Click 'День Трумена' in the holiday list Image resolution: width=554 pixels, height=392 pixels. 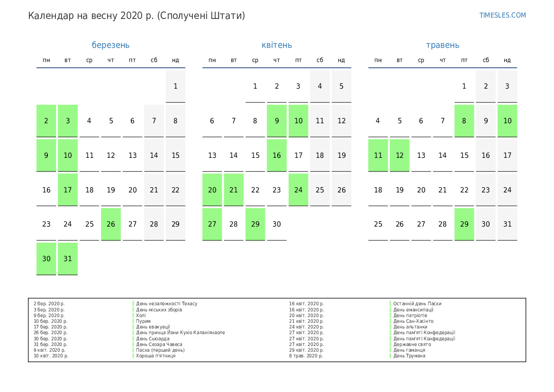tap(409, 356)
